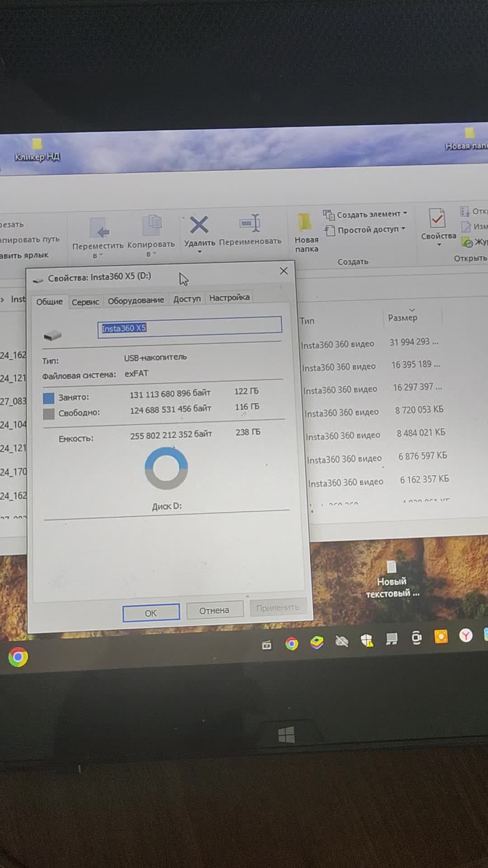
Task: Open Properties (Свойства) checkmark icon in ribbon
Action: [x=437, y=218]
